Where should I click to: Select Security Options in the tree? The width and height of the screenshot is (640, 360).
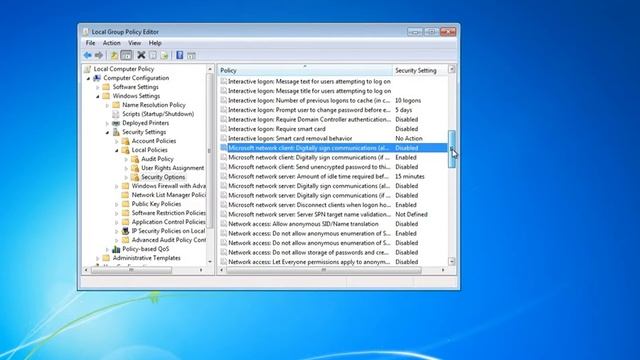163,177
